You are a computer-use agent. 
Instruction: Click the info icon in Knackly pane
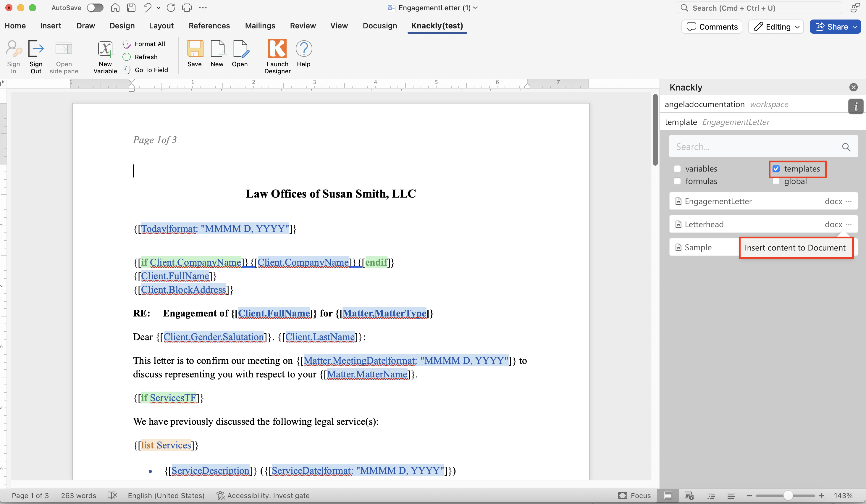(855, 106)
